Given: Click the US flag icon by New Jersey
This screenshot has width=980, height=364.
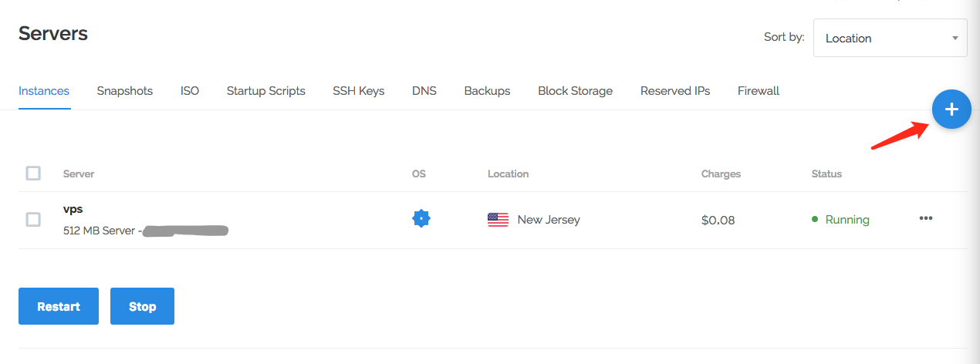Looking at the screenshot, I should [498, 220].
